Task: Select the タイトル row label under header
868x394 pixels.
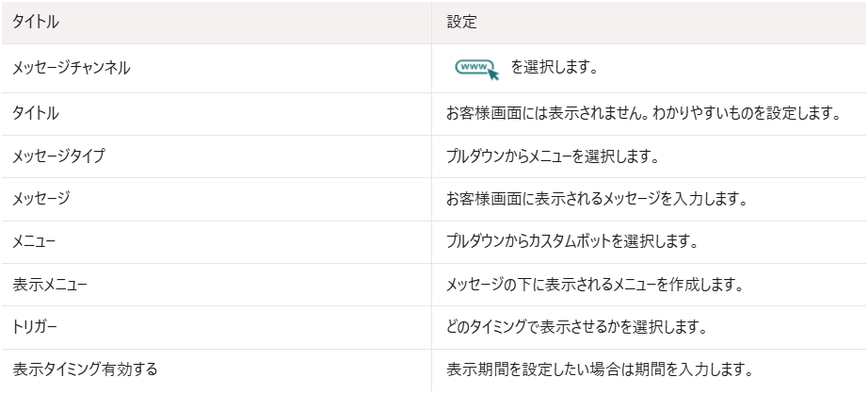Action: (x=36, y=114)
